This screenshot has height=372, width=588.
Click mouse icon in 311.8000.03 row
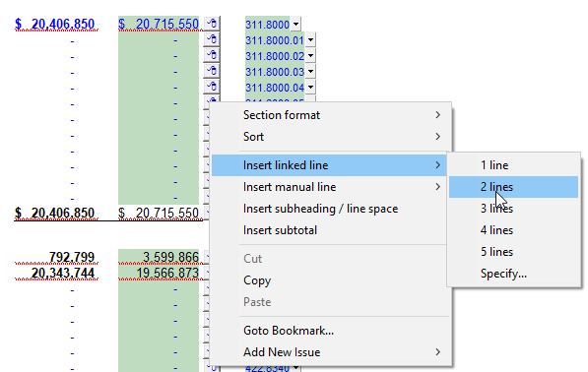212,71
